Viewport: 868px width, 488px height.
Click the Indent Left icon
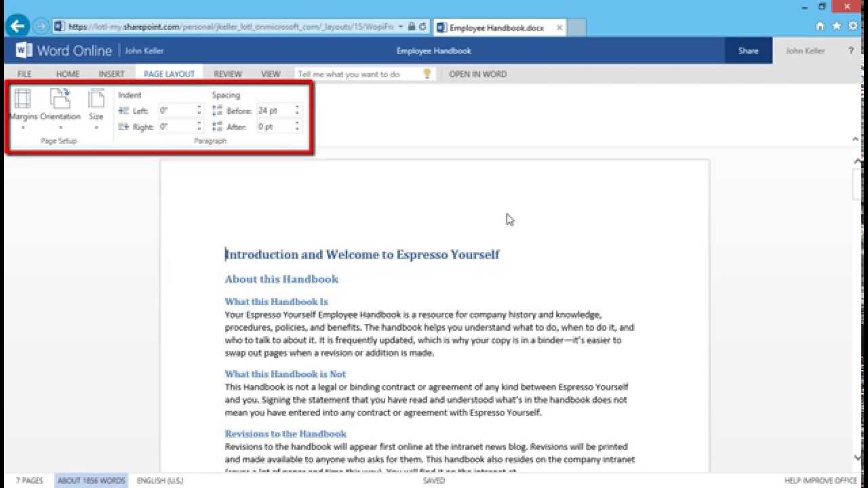point(123,110)
